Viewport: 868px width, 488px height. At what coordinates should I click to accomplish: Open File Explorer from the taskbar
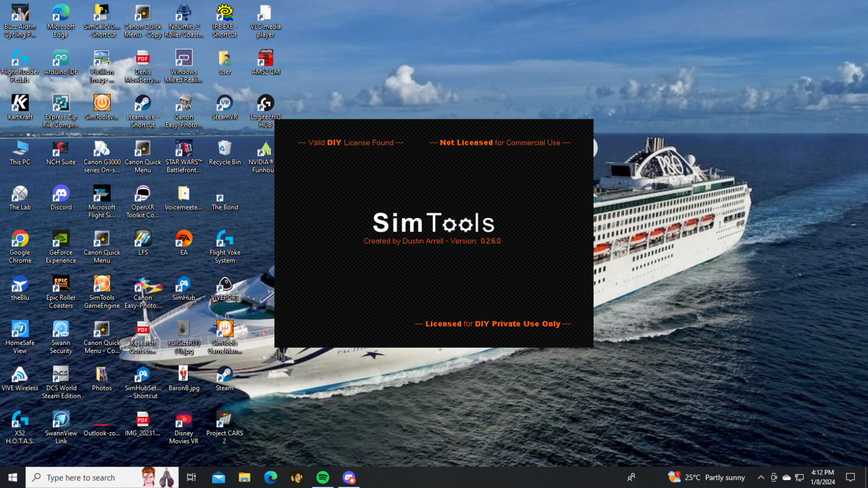pos(245,477)
